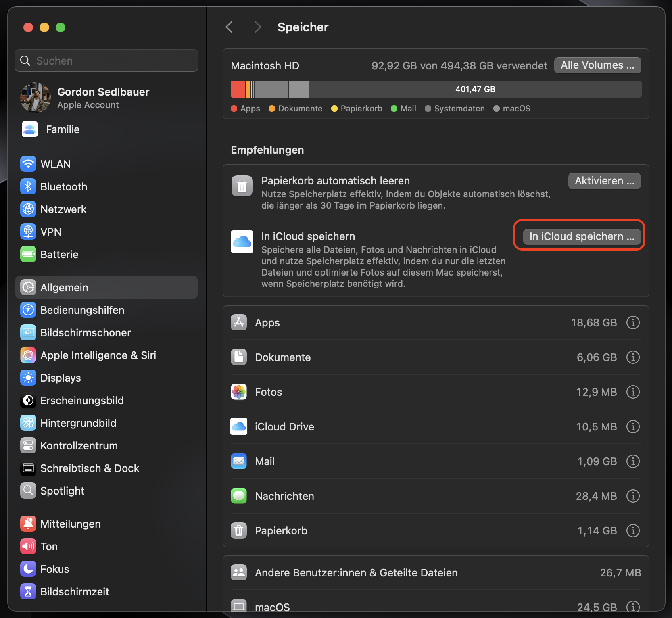Image resolution: width=672 pixels, height=618 pixels.
Task: Open the info button next to Apps
Action: 633,322
